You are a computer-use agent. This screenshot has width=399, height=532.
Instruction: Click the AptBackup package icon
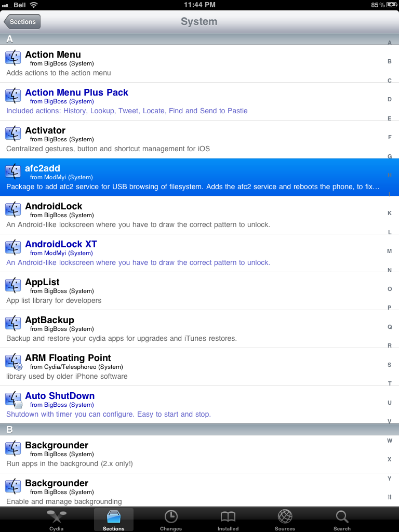point(13,324)
